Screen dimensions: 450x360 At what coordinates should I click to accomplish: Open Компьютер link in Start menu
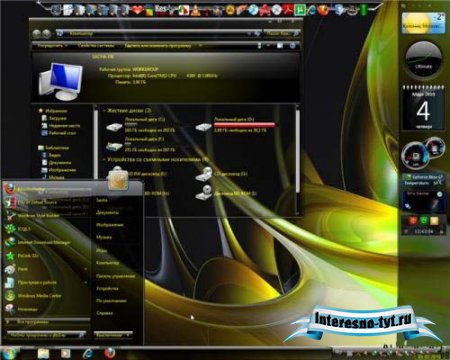pyautogui.click(x=107, y=263)
